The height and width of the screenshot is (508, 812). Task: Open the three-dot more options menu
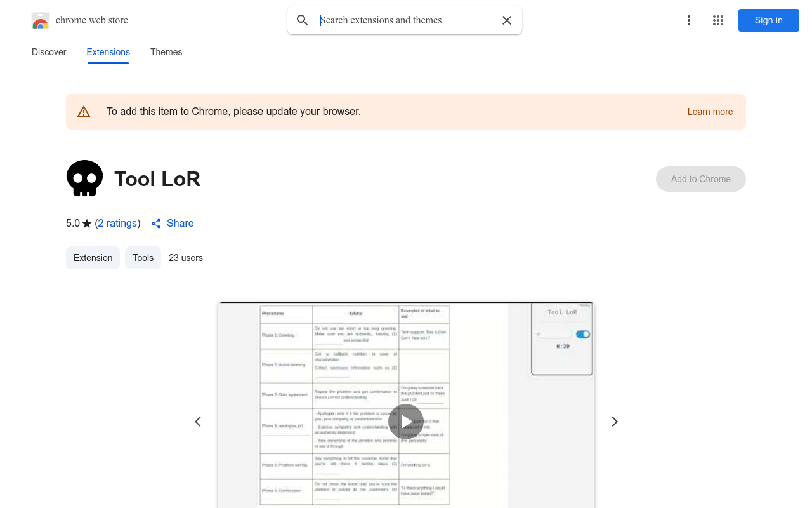tap(689, 20)
